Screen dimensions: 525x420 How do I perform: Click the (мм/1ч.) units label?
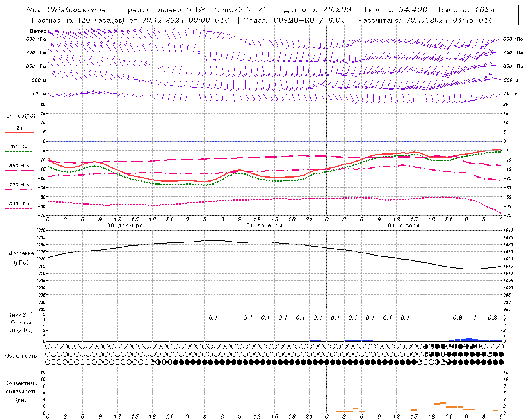coord(21,330)
